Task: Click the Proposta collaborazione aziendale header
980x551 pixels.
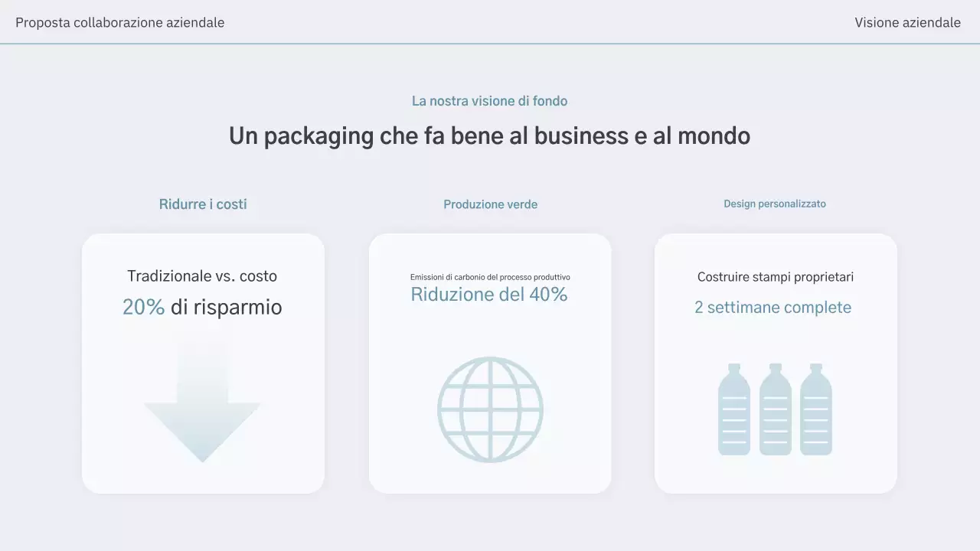Action: point(119,22)
